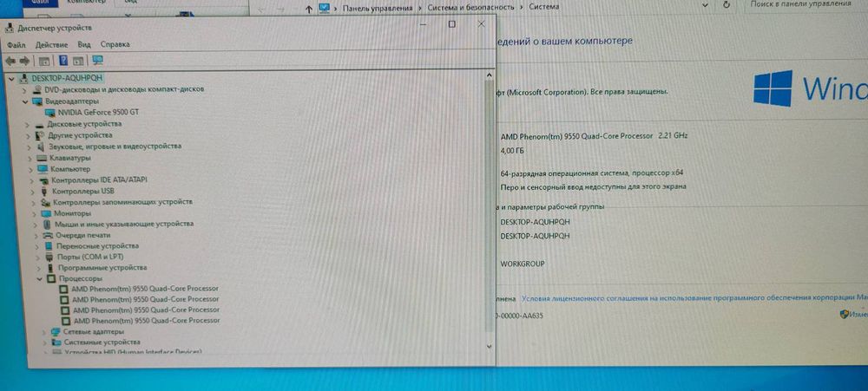Click the port icon beside Порты (COM и LPT)
868x391 pixels.
49,257
